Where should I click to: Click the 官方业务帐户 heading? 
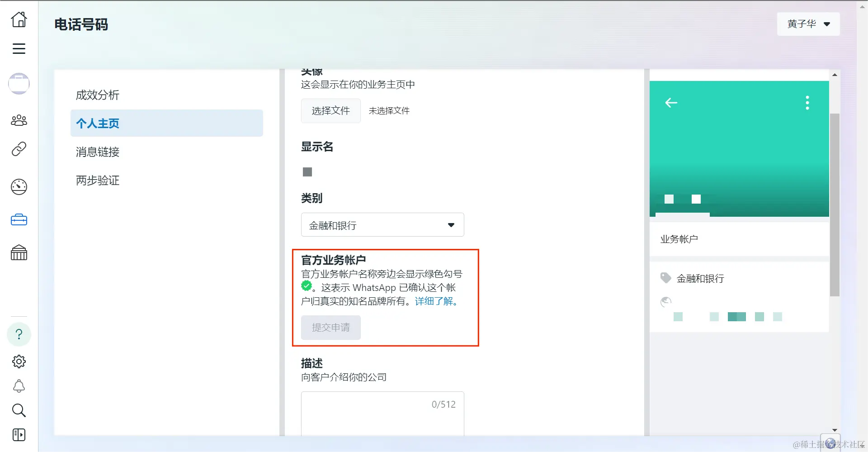pyautogui.click(x=334, y=260)
